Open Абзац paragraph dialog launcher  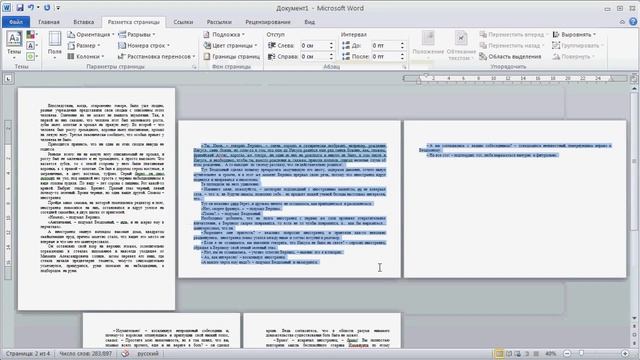(404, 67)
